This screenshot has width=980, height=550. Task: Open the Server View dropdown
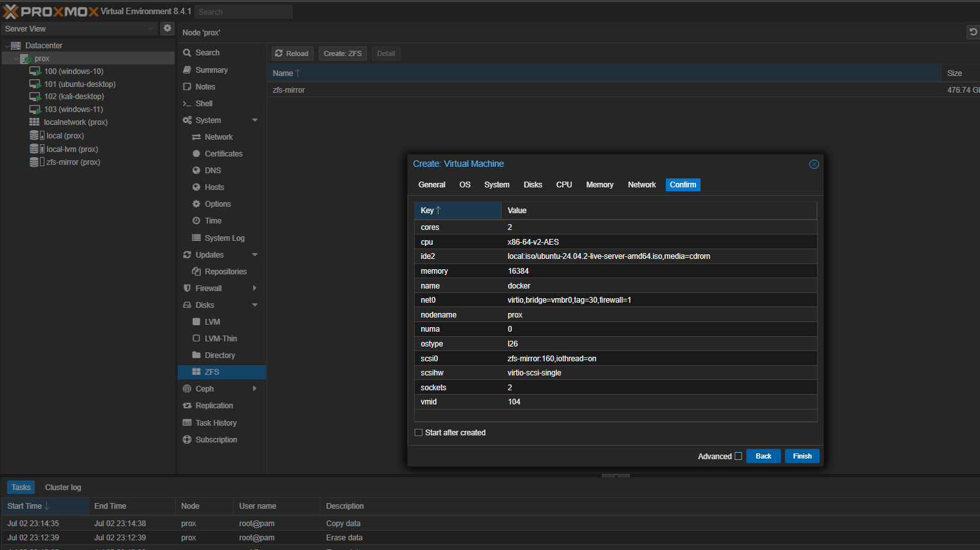[x=79, y=29]
